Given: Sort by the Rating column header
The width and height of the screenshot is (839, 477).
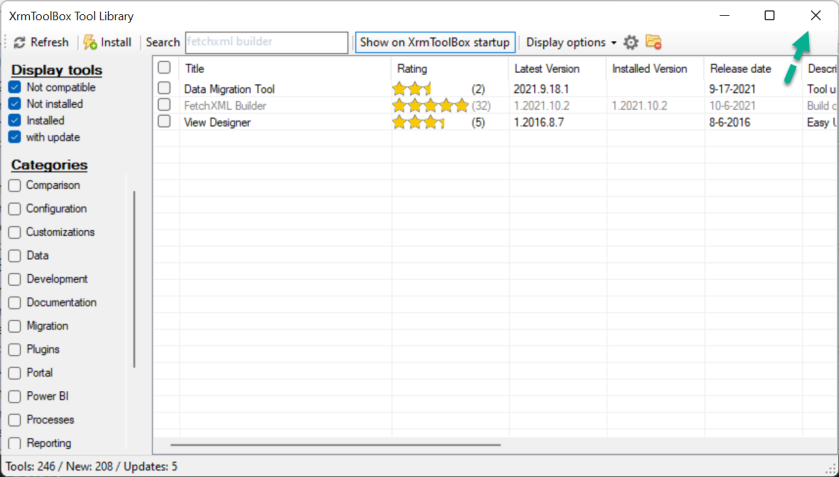Looking at the screenshot, I should point(450,69).
